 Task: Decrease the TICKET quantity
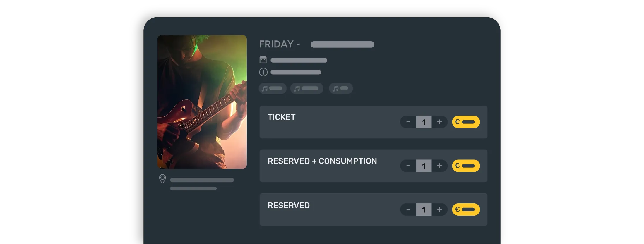click(408, 122)
